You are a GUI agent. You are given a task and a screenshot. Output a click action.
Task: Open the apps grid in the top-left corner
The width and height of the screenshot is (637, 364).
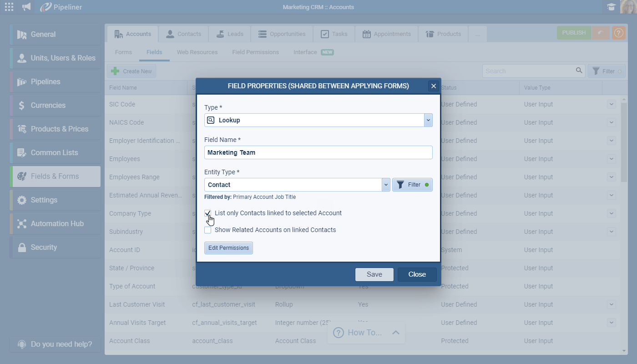point(9,7)
